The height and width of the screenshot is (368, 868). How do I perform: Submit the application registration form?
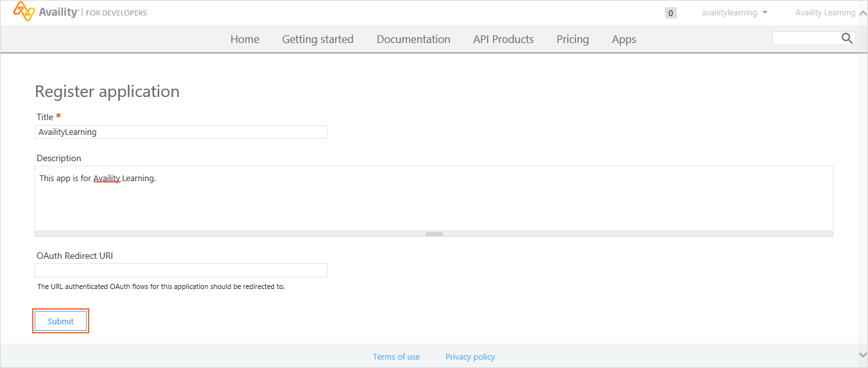click(60, 321)
